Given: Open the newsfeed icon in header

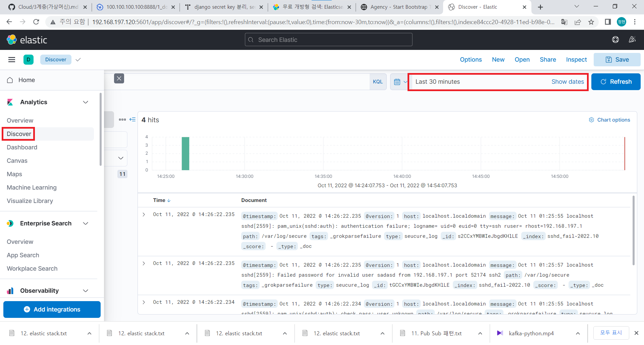Looking at the screenshot, I should click(x=632, y=40).
